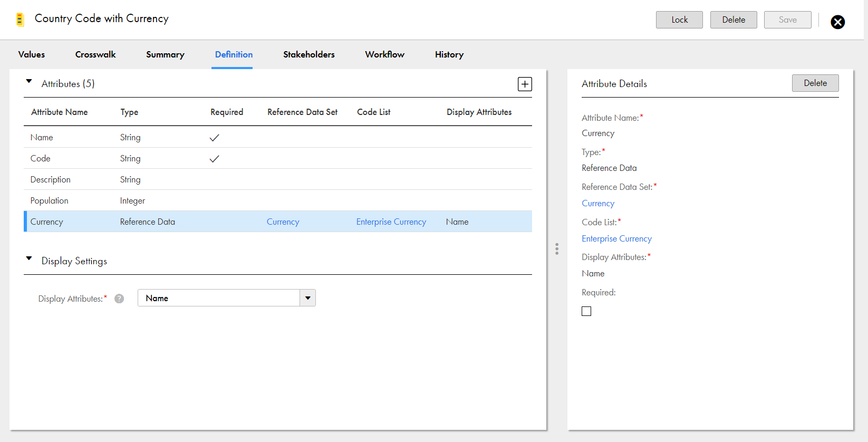Select the Name attribute row
868x442 pixels.
278,137
